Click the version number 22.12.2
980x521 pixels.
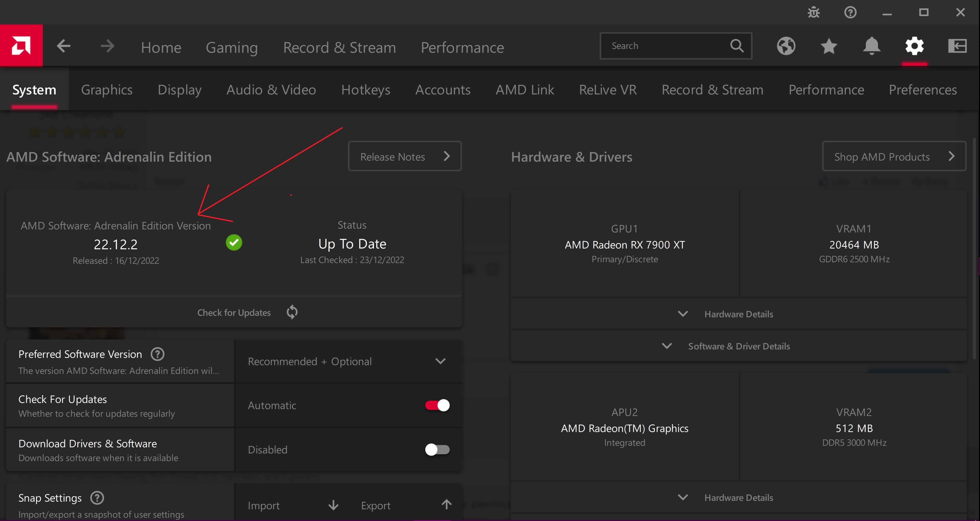click(x=116, y=244)
